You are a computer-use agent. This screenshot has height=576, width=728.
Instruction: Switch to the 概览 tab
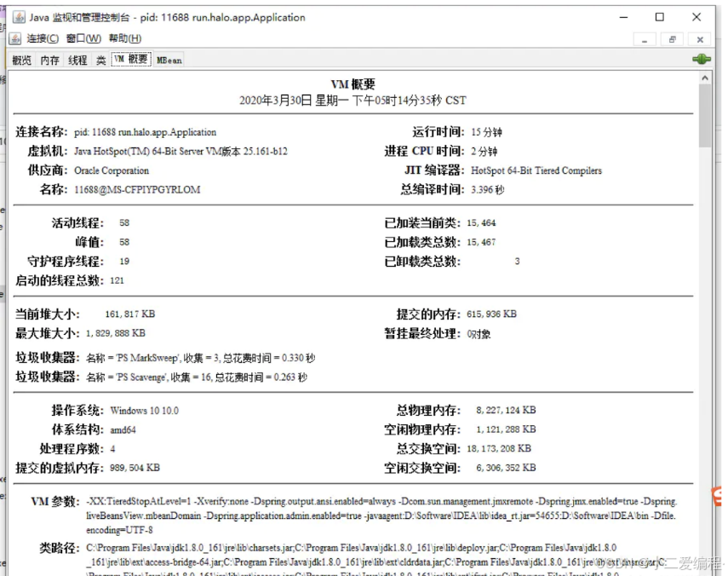(x=22, y=60)
